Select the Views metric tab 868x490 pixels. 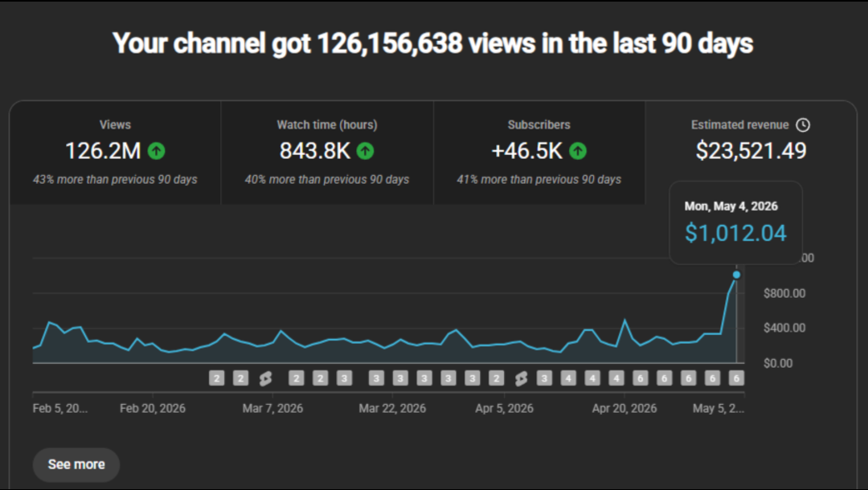click(x=115, y=153)
